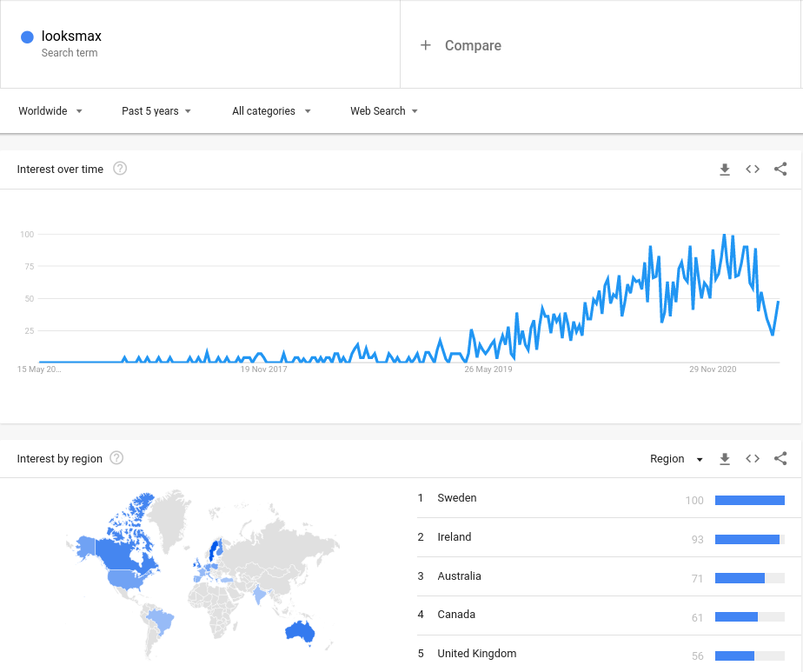This screenshot has height=672, width=803.
Task: Click help icon beside Interest over time
Action: (x=120, y=169)
